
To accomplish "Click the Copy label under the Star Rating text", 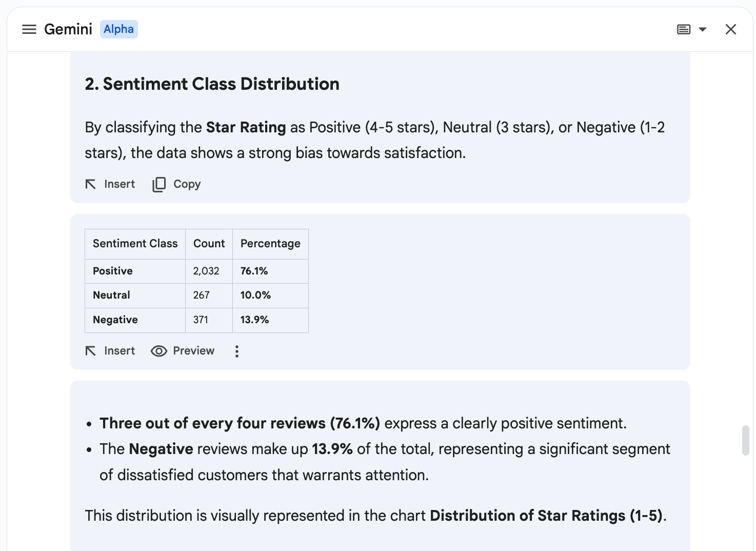I will [187, 184].
